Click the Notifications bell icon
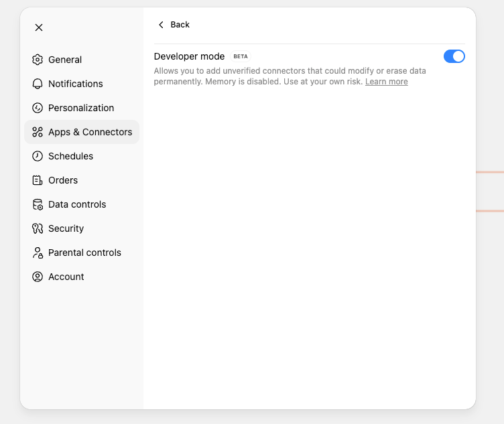Image resolution: width=504 pixels, height=424 pixels. point(38,84)
